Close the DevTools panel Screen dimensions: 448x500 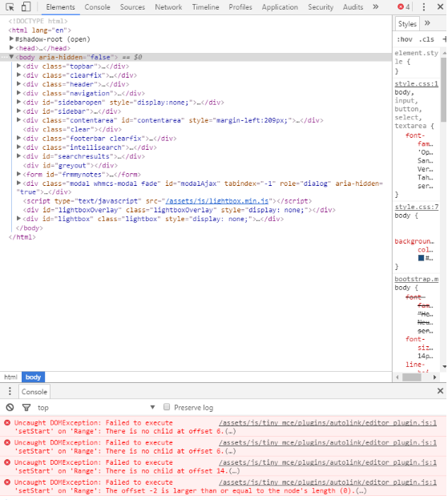tap(440, 6)
